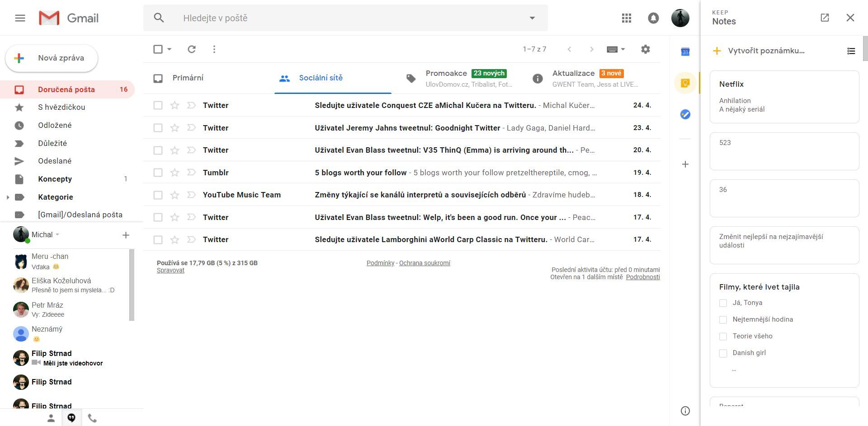Open Google Calendar in the side panel
This screenshot has width=868, height=426.
(x=685, y=51)
